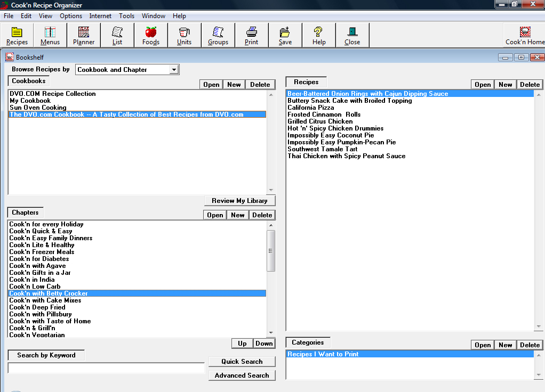The image size is (545, 392).
Task: Open the File menu
Action: point(9,16)
